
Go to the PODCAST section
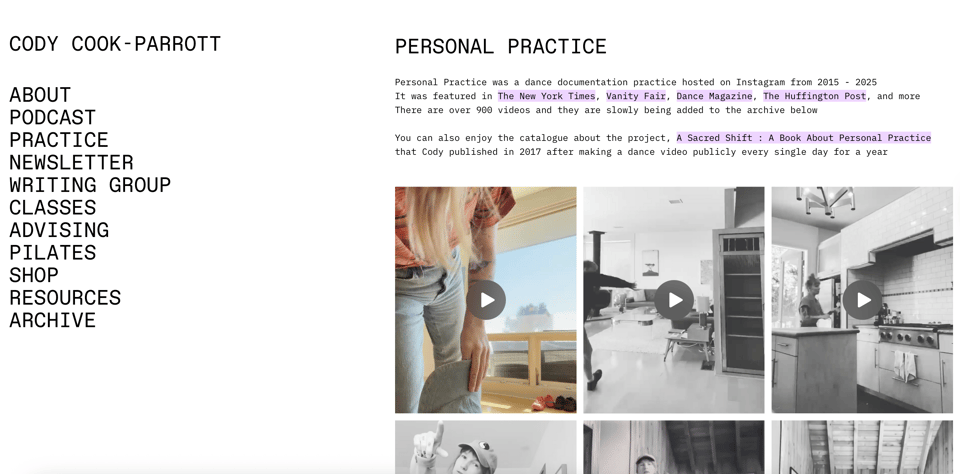click(53, 118)
